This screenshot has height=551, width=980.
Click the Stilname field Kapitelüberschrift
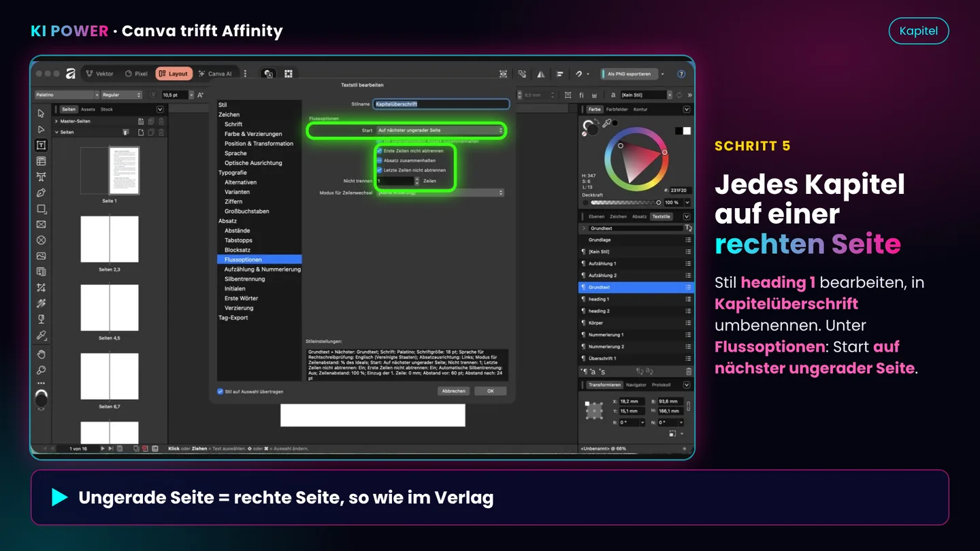coord(441,104)
